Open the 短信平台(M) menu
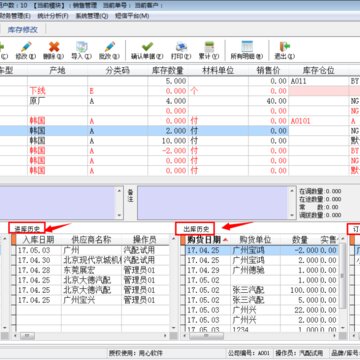This screenshot has height=360, width=360. [132, 16]
